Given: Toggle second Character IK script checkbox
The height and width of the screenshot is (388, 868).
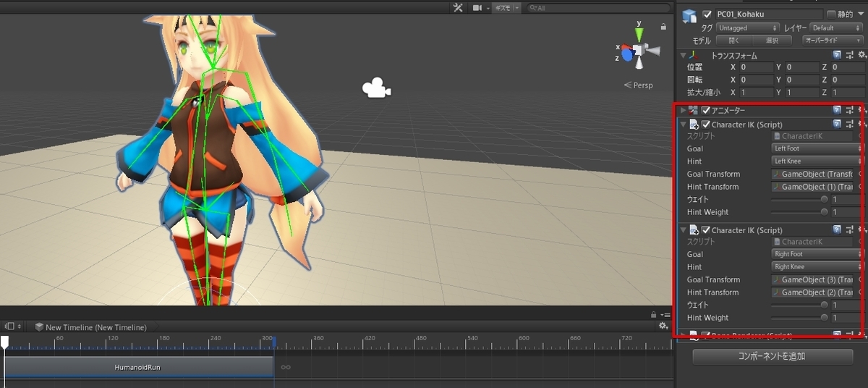Looking at the screenshot, I should coord(706,230).
